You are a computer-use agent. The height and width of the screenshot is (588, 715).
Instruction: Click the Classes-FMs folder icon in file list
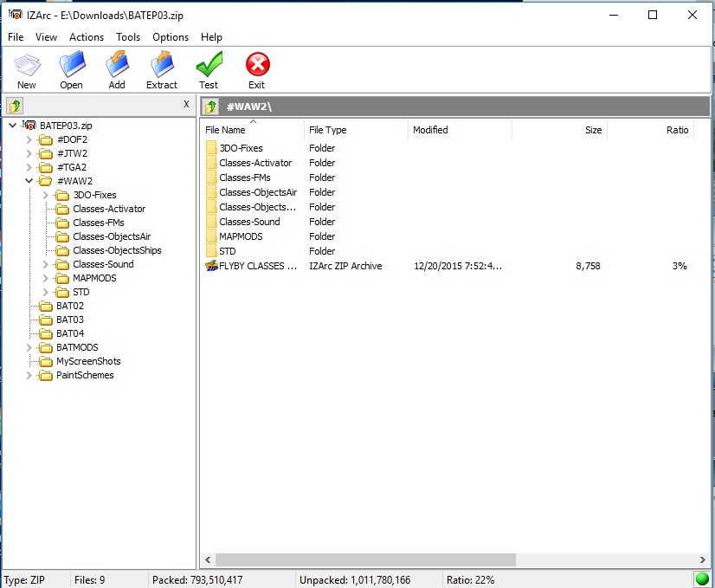coord(211,177)
